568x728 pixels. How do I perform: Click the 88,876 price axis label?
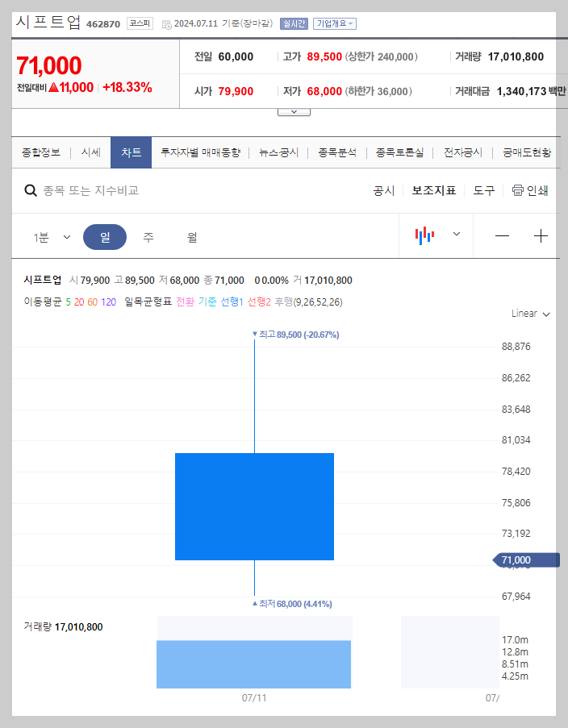coord(516,347)
